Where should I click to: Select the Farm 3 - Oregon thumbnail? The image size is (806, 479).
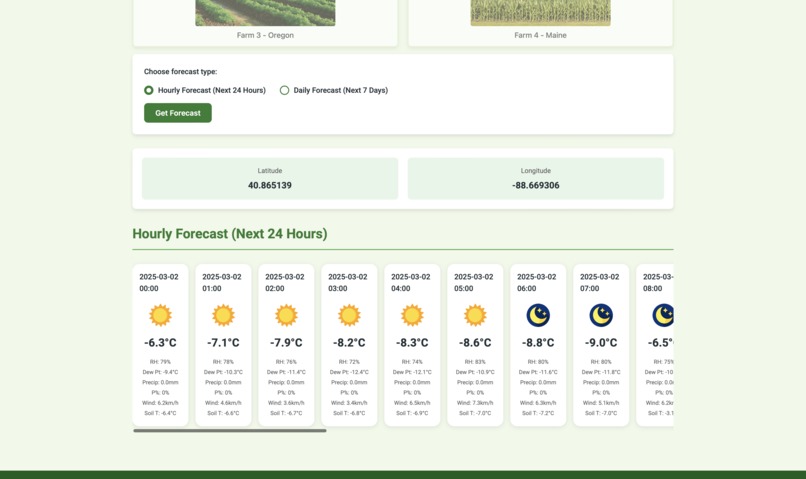[x=265, y=13]
